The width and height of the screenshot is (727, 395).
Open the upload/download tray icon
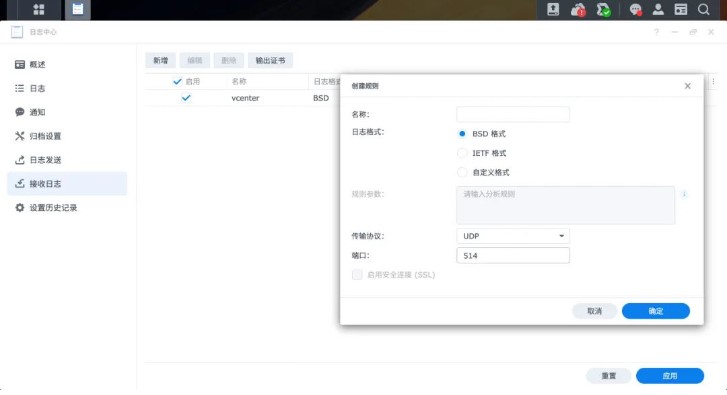[x=553, y=9]
